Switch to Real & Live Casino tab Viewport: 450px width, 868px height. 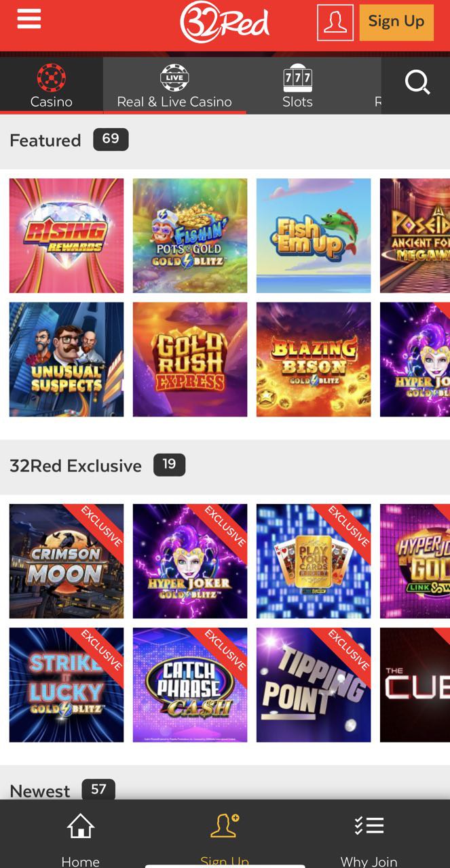point(174,85)
